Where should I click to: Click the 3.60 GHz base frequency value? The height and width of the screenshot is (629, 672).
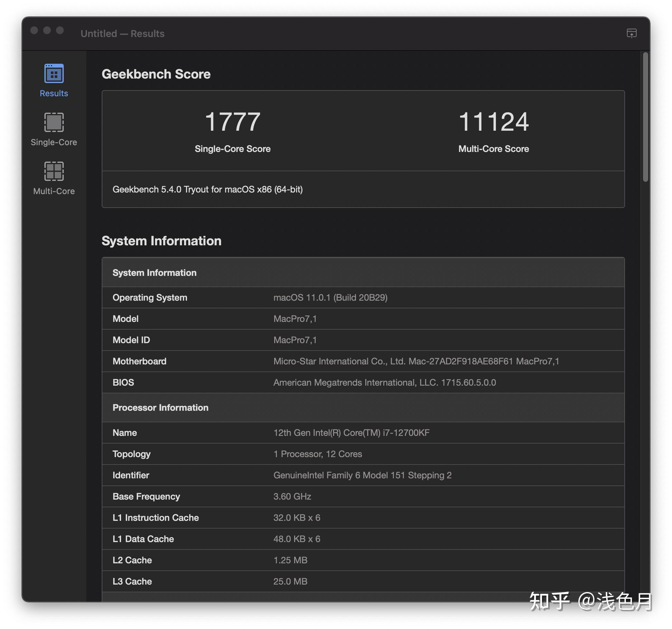point(292,496)
